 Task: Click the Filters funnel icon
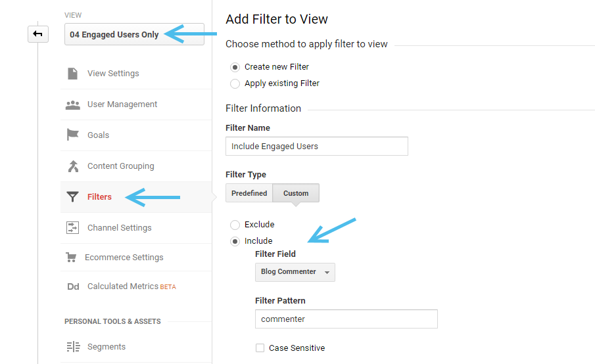click(x=72, y=197)
